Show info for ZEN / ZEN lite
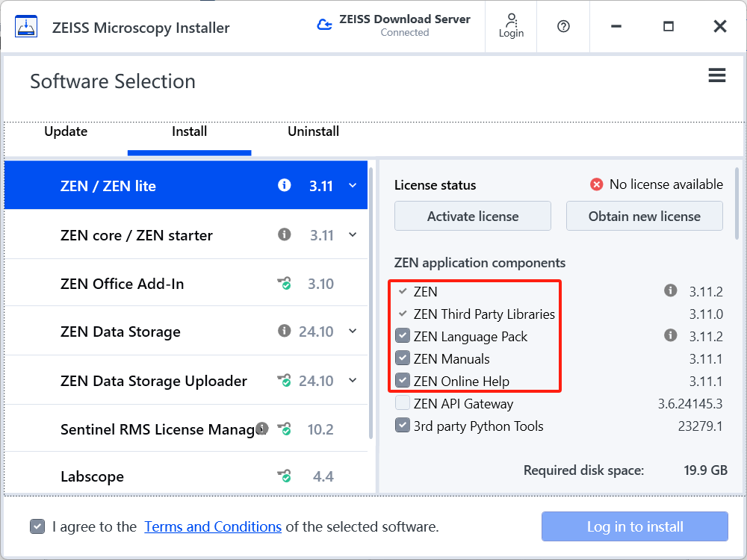Viewport: 747px width, 560px height. [285, 184]
